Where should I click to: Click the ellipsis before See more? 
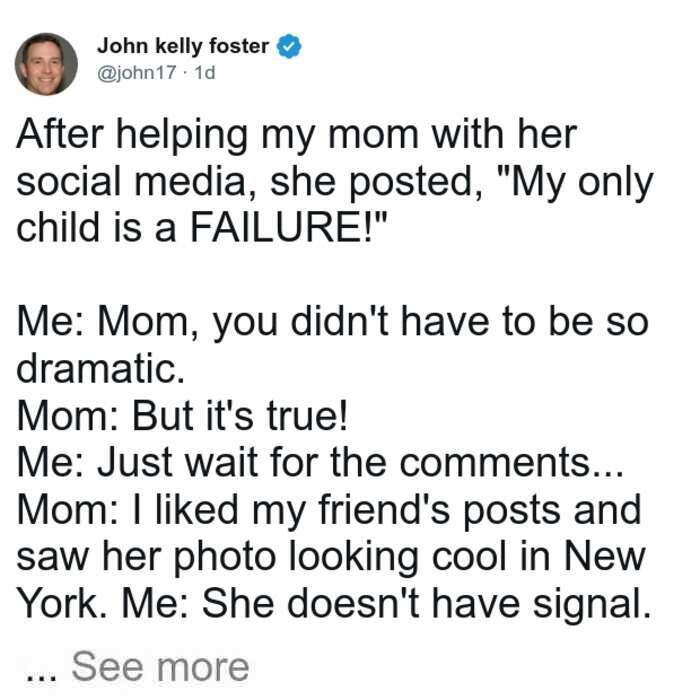(x=42, y=677)
